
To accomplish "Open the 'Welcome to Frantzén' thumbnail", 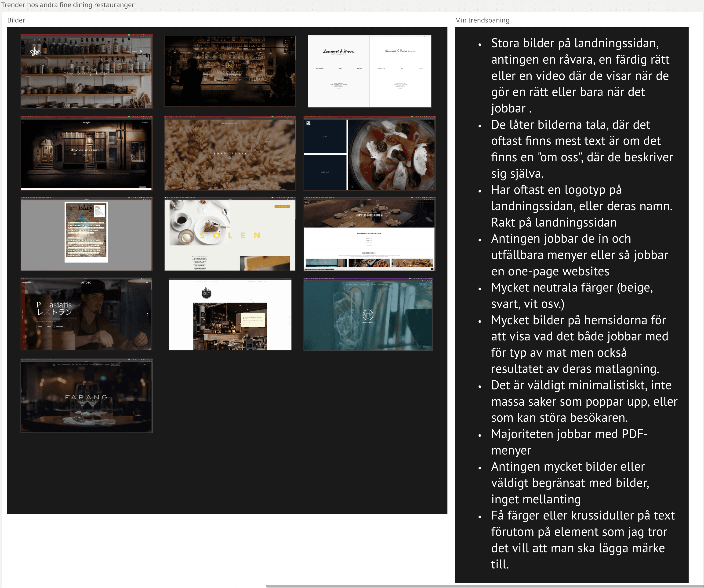I will click(x=87, y=153).
